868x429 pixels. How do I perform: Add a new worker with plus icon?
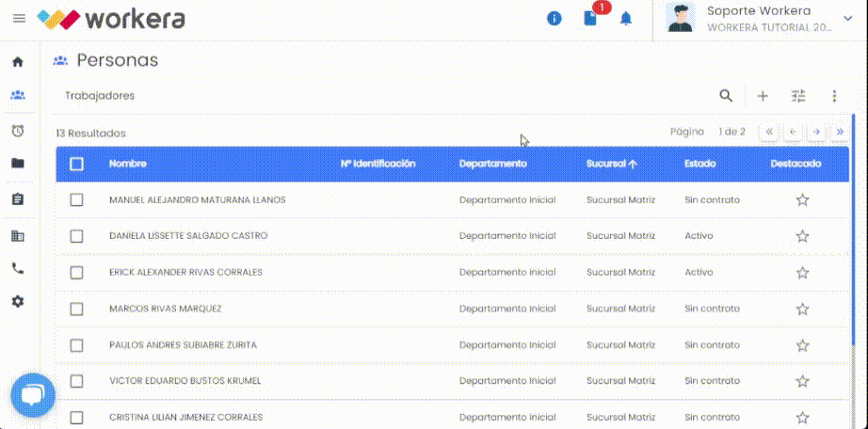point(763,96)
